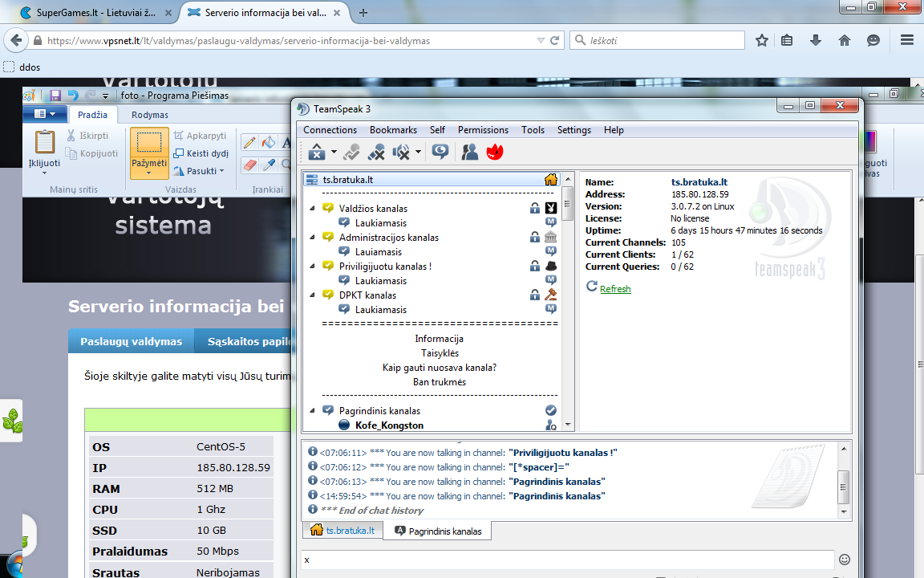The image size is (924, 578).
Task: Click the chat log vertical scrollbar handle
Action: pyautogui.click(x=843, y=487)
